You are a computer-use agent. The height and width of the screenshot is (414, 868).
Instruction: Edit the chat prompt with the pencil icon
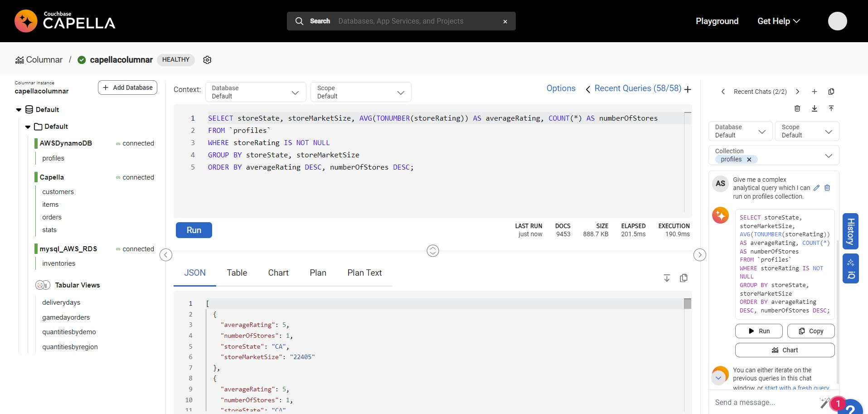[816, 188]
